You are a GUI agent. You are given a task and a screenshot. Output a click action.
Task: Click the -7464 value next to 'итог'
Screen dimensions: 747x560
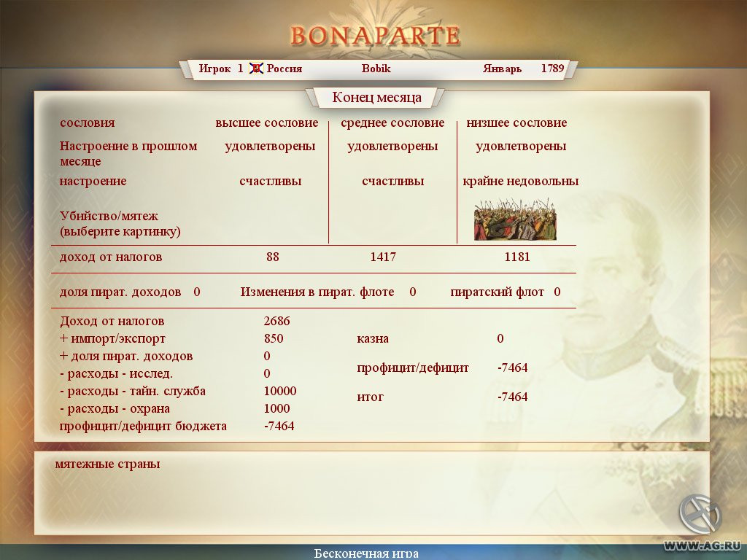click(513, 397)
